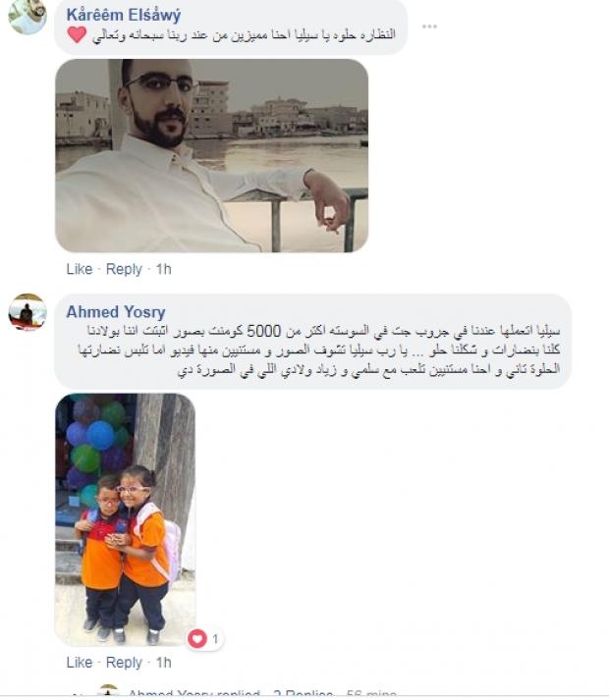The height and width of the screenshot is (700, 609).
Task: Click the heart reaction count on the kids' photo
Action: click(x=205, y=639)
